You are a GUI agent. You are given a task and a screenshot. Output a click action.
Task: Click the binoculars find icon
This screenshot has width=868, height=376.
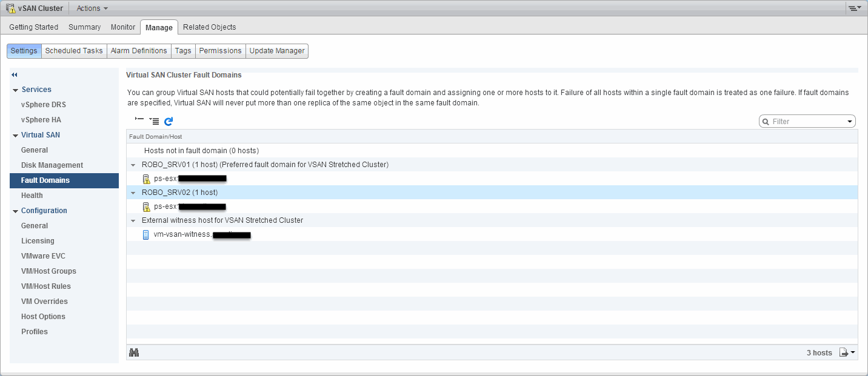(134, 352)
